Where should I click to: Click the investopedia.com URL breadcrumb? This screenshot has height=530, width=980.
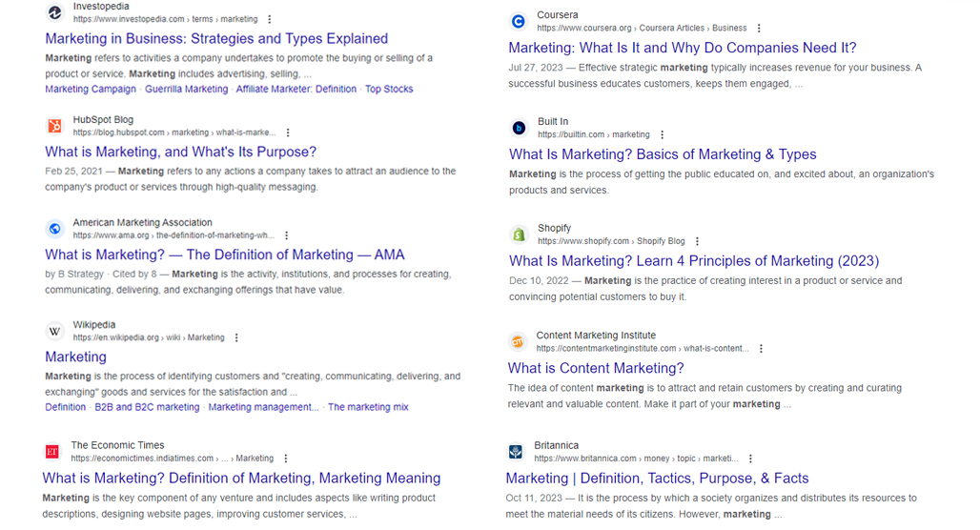[165, 19]
